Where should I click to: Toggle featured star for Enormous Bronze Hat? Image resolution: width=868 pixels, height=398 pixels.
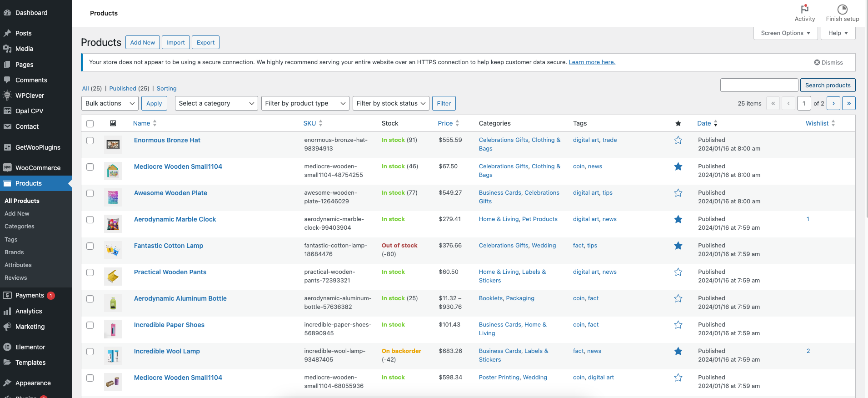[678, 141]
